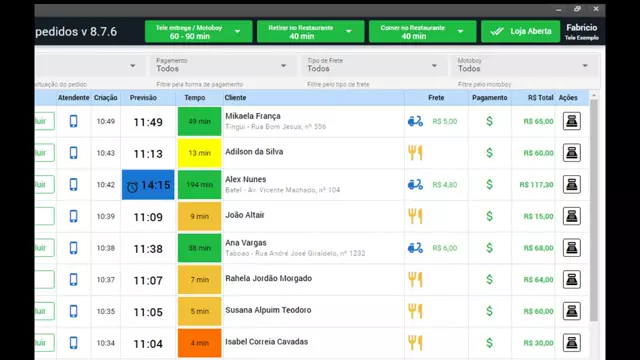This screenshot has width=640, height=360.
Task: Open the Comer no Restaurante time dropdown
Action: point(422,31)
